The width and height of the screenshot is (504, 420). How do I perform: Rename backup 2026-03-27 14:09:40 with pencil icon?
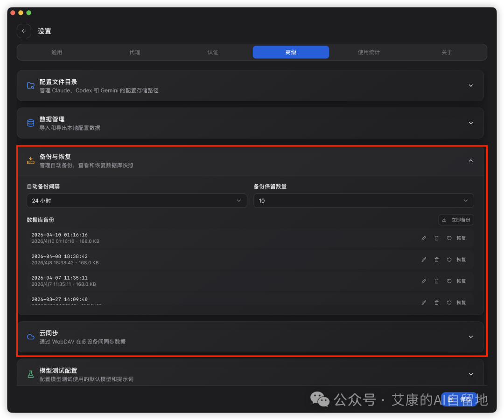click(424, 303)
